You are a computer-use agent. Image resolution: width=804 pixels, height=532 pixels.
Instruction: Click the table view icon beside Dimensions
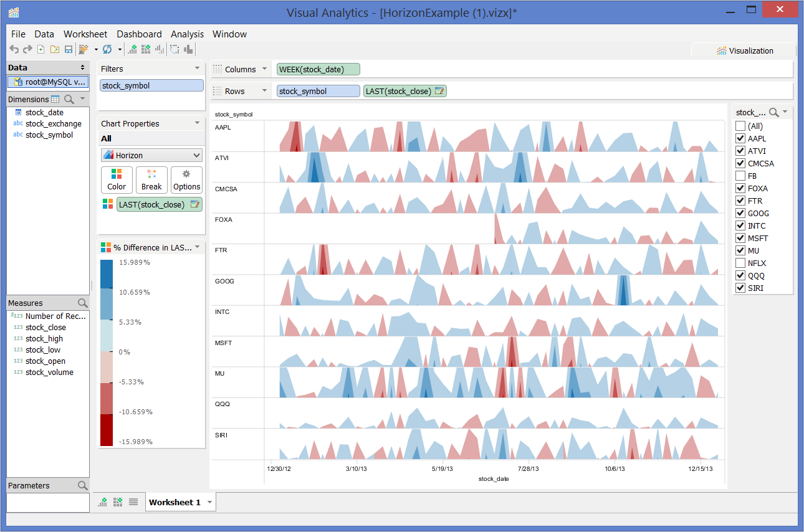point(55,99)
